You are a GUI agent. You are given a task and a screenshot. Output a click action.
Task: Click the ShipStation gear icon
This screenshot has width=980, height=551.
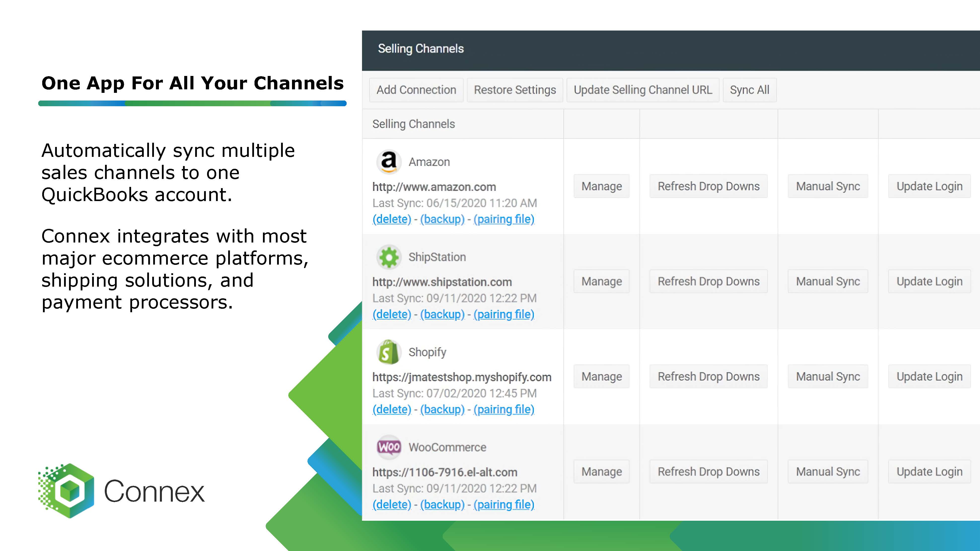[x=388, y=257]
